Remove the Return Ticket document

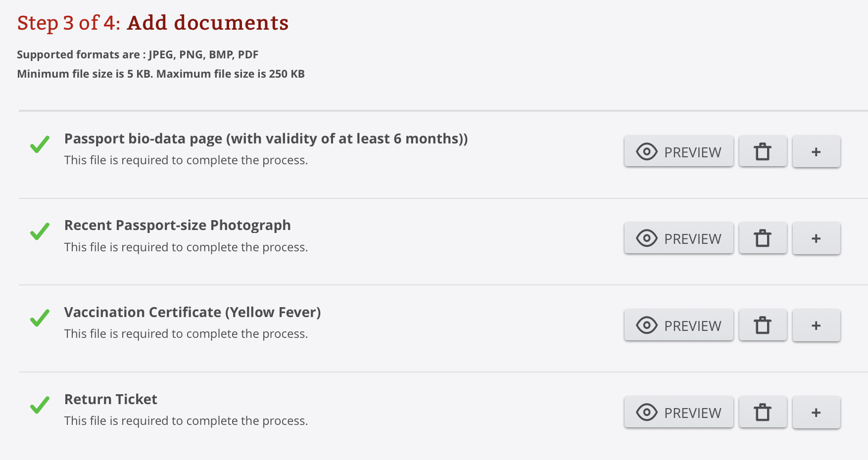point(763,412)
